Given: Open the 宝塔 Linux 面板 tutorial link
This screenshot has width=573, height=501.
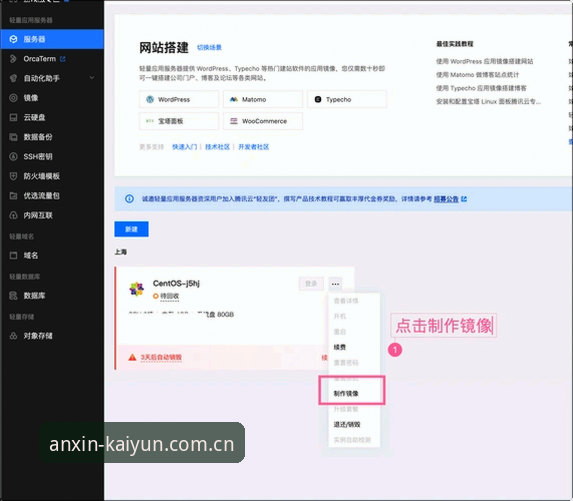Looking at the screenshot, I should pos(488,102).
